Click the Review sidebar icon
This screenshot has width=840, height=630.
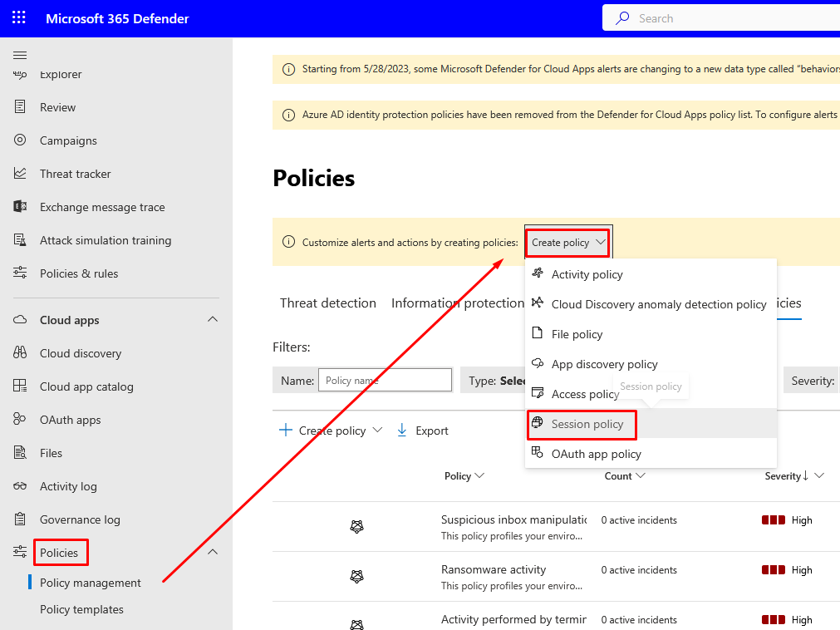[20, 107]
